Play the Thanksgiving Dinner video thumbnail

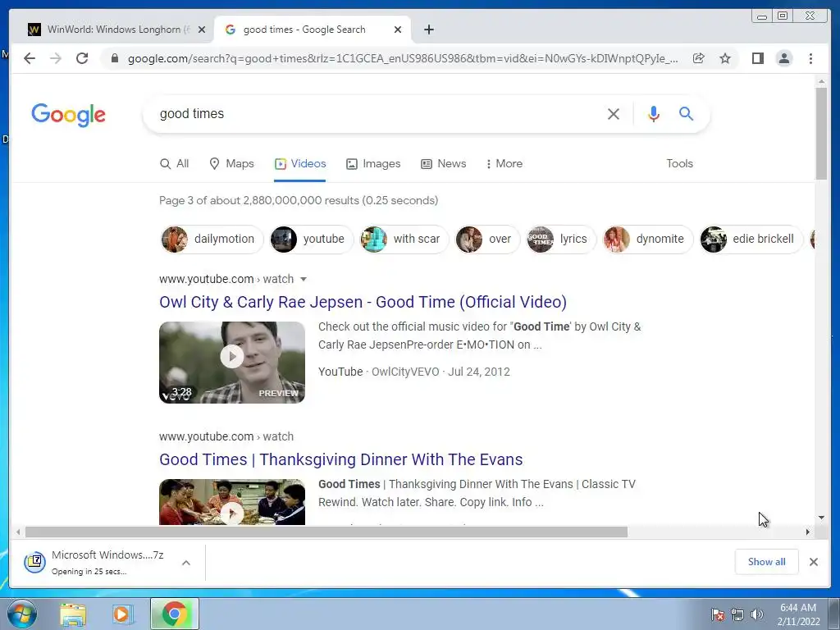click(232, 502)
